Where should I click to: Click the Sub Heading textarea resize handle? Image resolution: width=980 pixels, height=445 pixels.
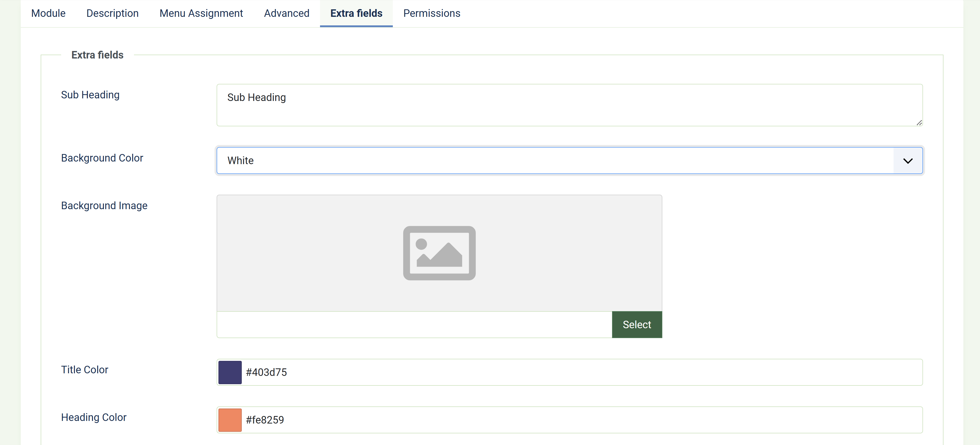click(919, 122)
